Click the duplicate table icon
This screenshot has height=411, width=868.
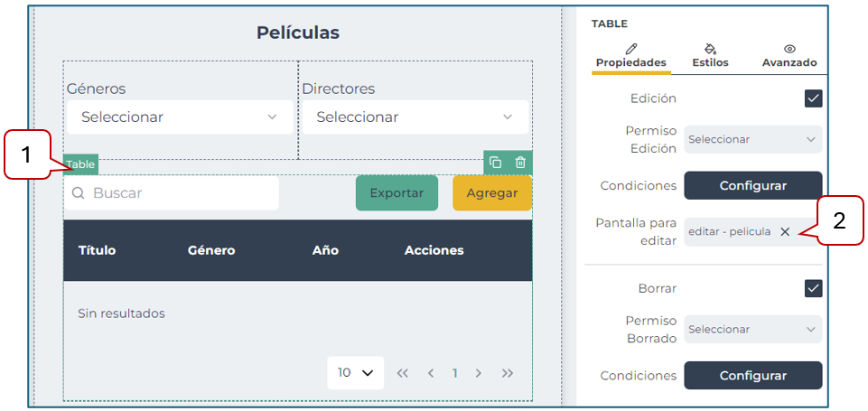(495, 163)
